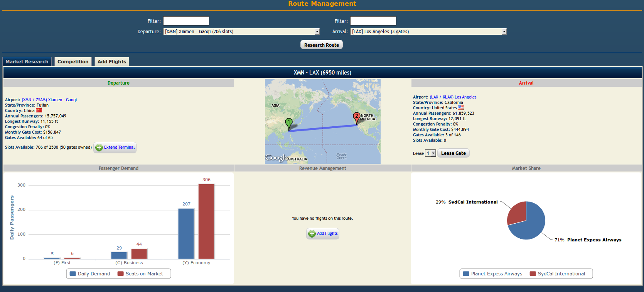The height and width of the screenshot is (292, 644).
Task: Click the Research Route button
Action: coord(322,45)
